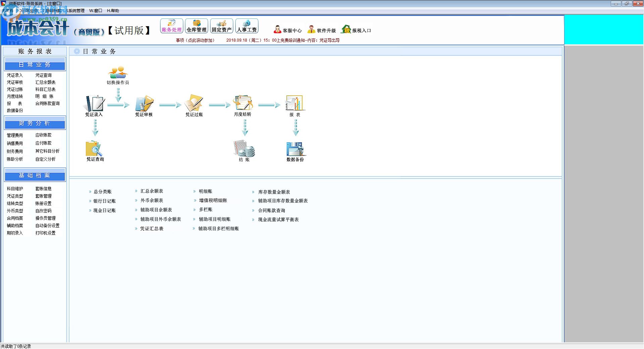Open the 外币余额表 report link
This screenshot has height=349, width=644.
(x=152, y=200)
